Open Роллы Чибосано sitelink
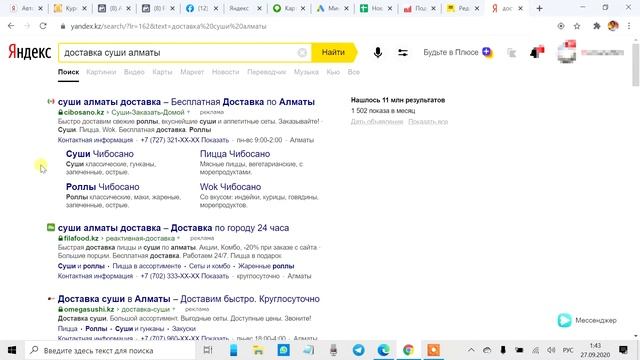 (102, 187)
